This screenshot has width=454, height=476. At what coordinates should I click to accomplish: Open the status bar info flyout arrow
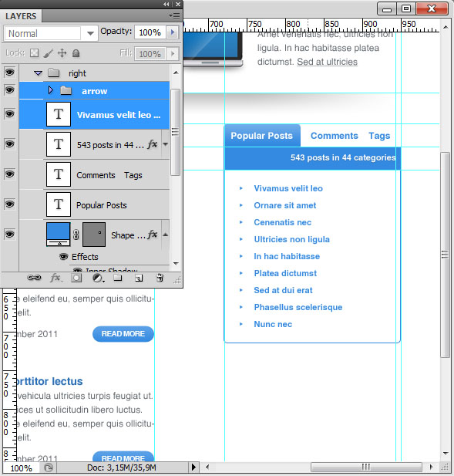click(x=193, y=467)
